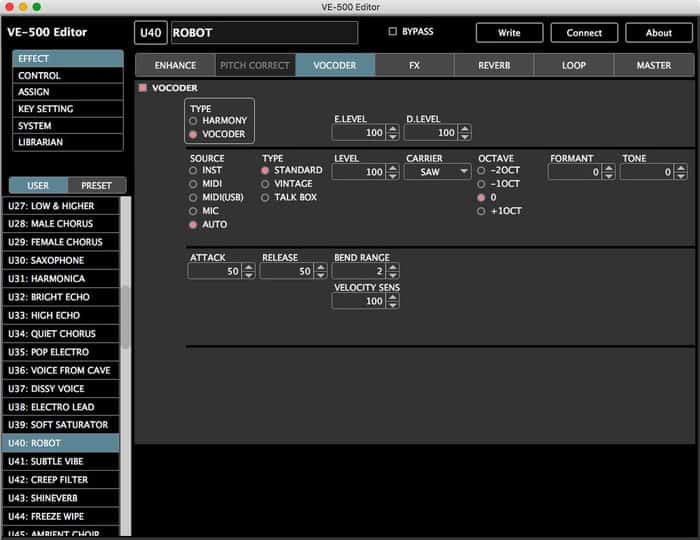Show USER patch list
Image resolution: width=700 pixels, height=540 pixels.
(x=38, y=185)
